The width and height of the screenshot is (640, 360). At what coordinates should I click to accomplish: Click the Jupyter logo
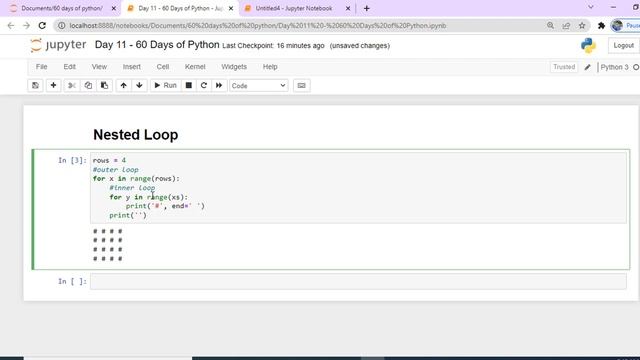pyautogui.click(x=58, y=45)
